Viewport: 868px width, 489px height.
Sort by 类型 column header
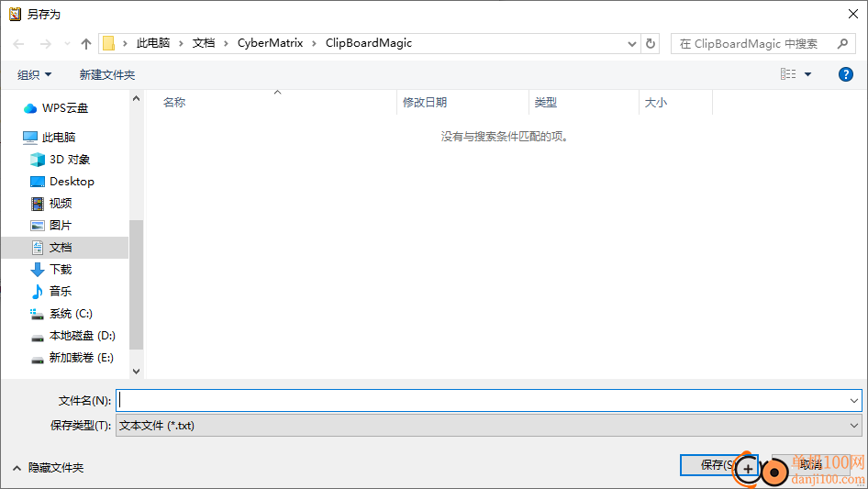(x=546, y=103)
